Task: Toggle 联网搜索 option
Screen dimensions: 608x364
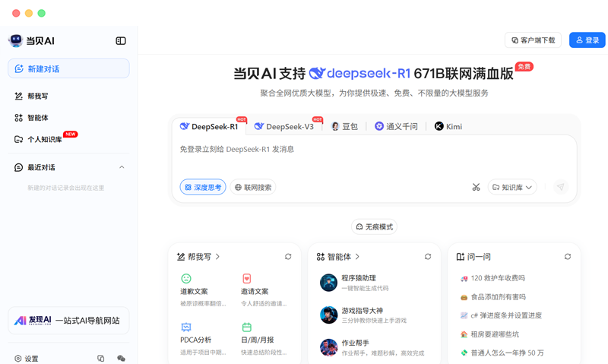Action: [253, 187]
